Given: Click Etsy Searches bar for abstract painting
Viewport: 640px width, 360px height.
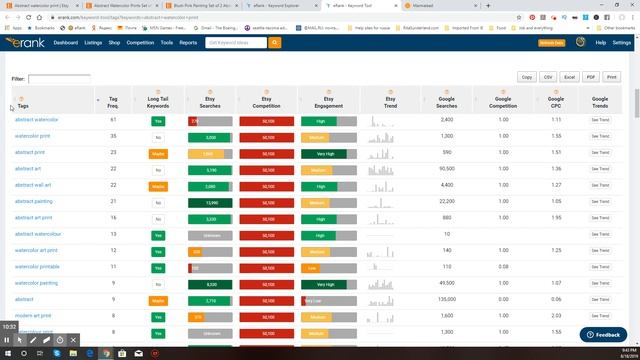Looking at the screenshot, I should 210,203.
